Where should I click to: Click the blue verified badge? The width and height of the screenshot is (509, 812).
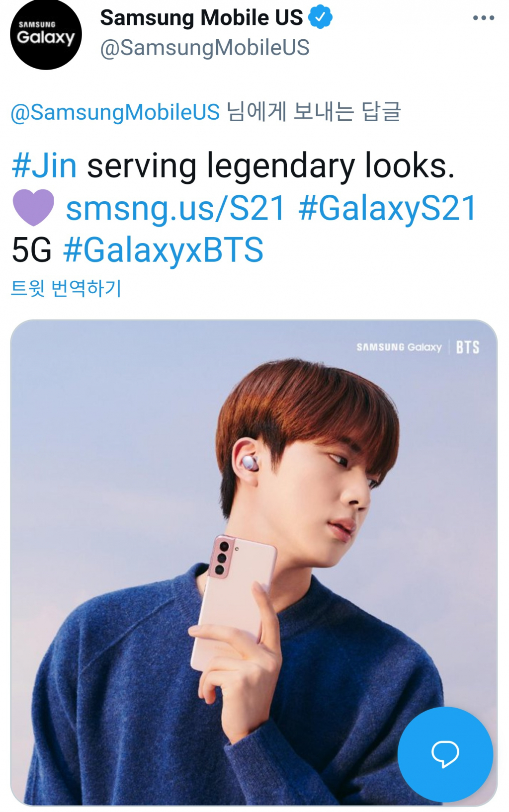(320, 17)
